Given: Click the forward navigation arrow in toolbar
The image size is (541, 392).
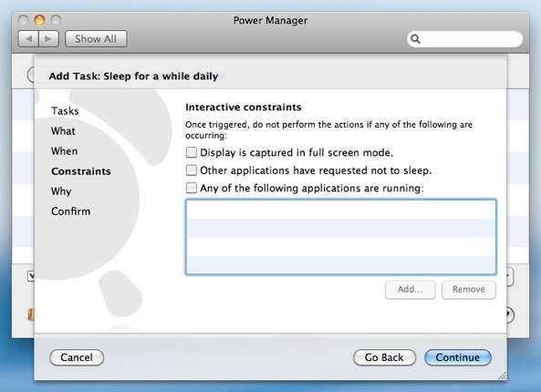Looking at the screenshot, I should pyautogui.click(x=48, y=39).
